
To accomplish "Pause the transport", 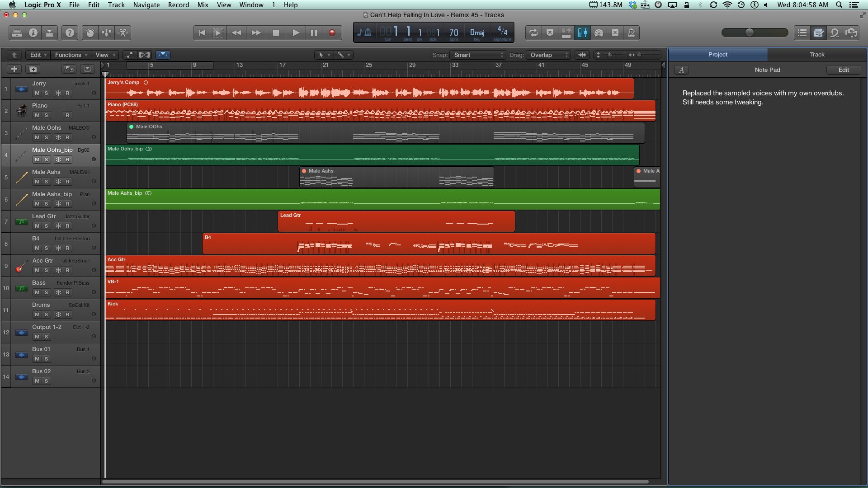I will click(314, 33).
